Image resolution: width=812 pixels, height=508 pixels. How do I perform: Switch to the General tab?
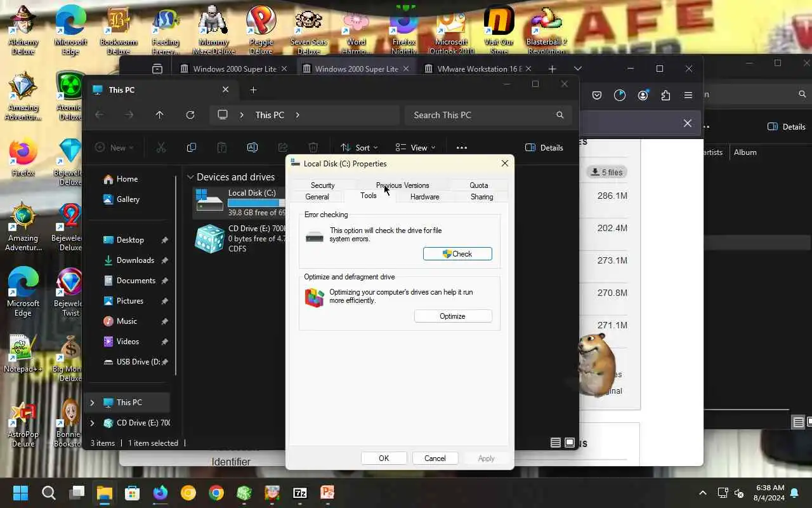click(x=317, y=197)
